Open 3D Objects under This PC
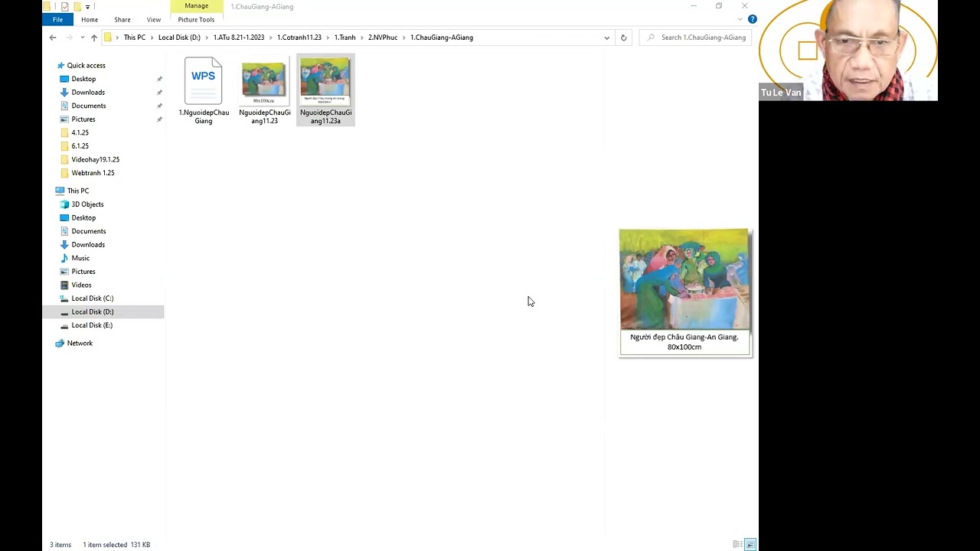The height and width of the screenshot is (551, 980). [87, 204]
